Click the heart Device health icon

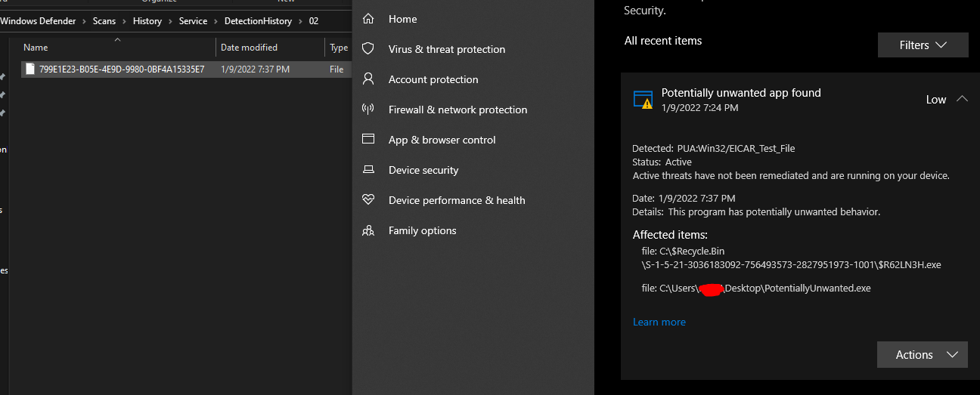pyautogui.click(x=368, y=199)
